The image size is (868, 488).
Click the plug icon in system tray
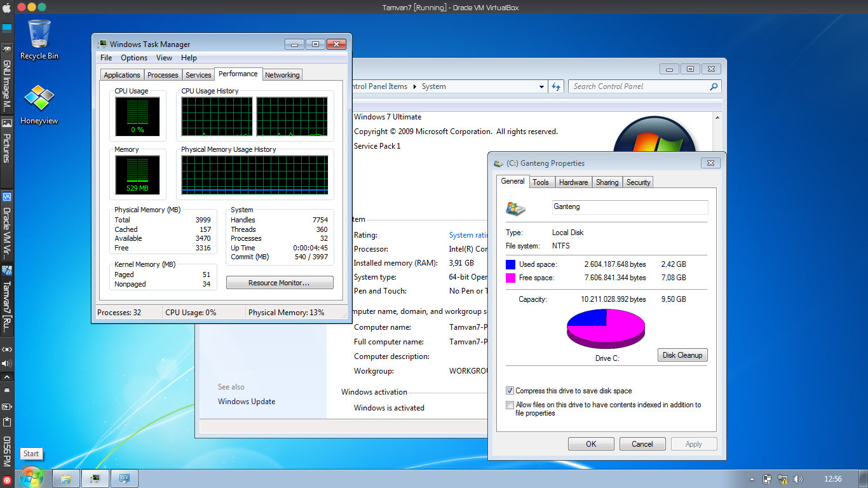tap(768, 479)
